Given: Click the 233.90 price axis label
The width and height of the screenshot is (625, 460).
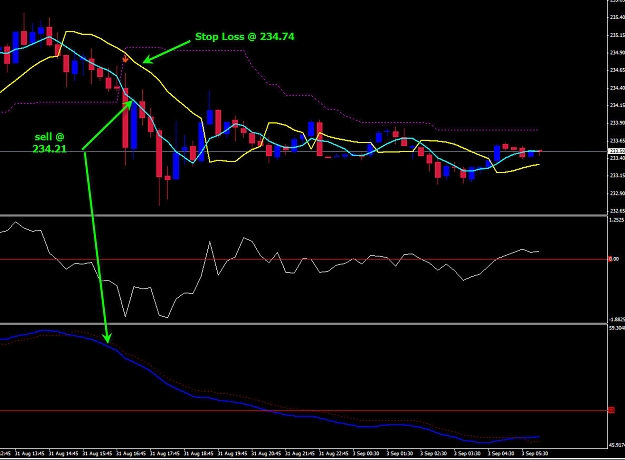Looking at the screenshot, I should [x=617, y=123].
